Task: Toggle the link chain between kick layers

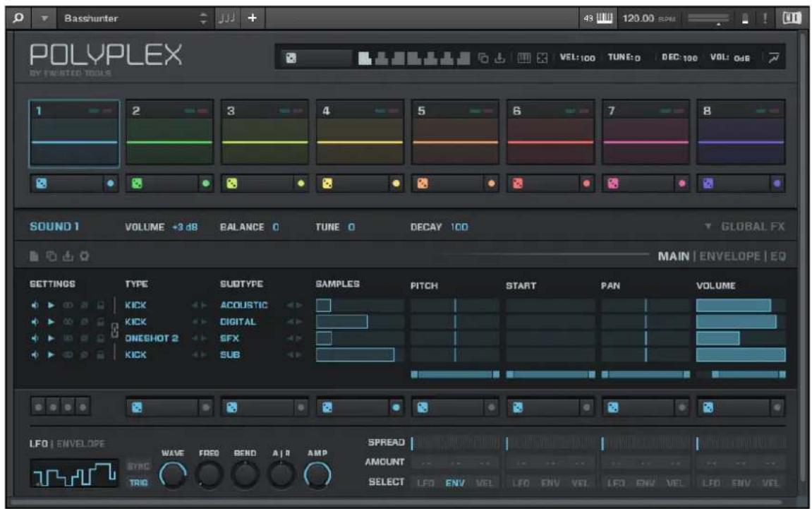Action: pos(115,330)
